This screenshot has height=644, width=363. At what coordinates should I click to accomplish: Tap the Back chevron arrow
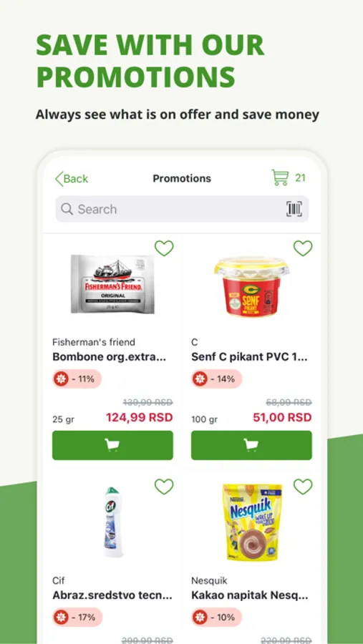click(x=59, y=179)
